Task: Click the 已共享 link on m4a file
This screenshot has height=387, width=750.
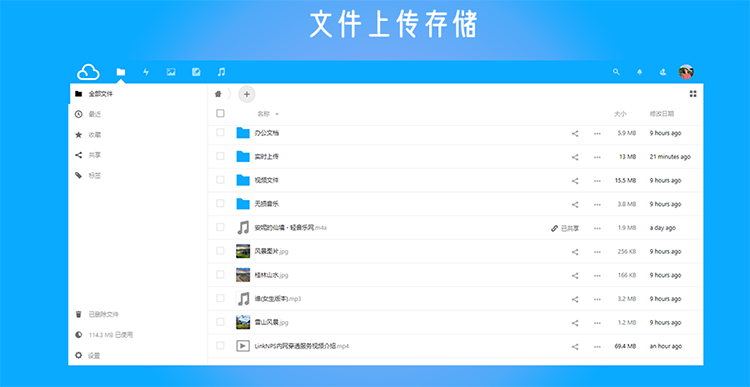Action: coord(565,228)
